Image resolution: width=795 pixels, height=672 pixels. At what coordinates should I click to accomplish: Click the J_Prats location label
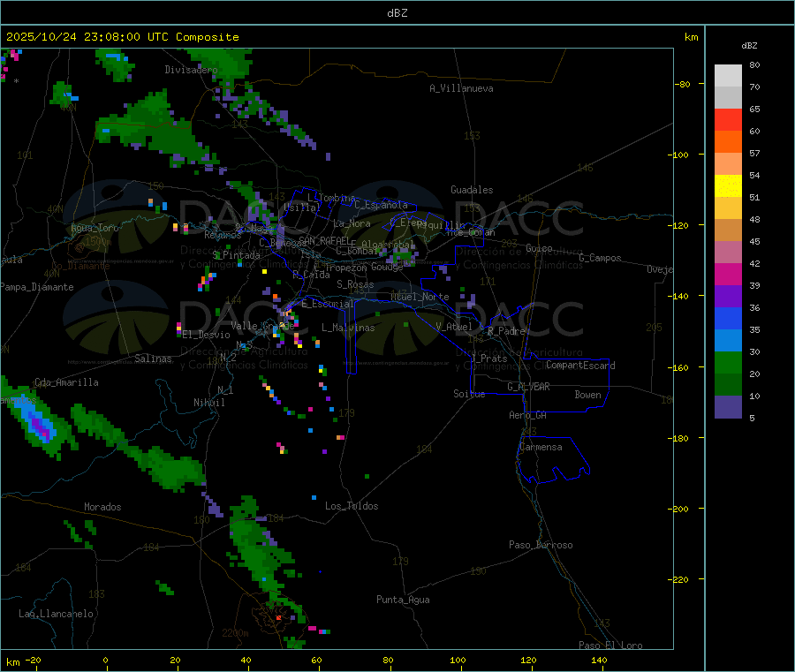point(489,359)
